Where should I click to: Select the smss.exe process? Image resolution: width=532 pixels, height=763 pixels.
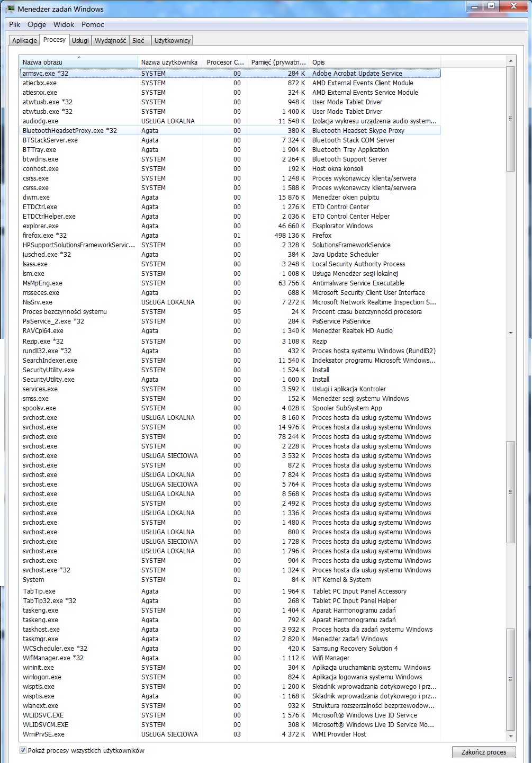click(230, 399)
